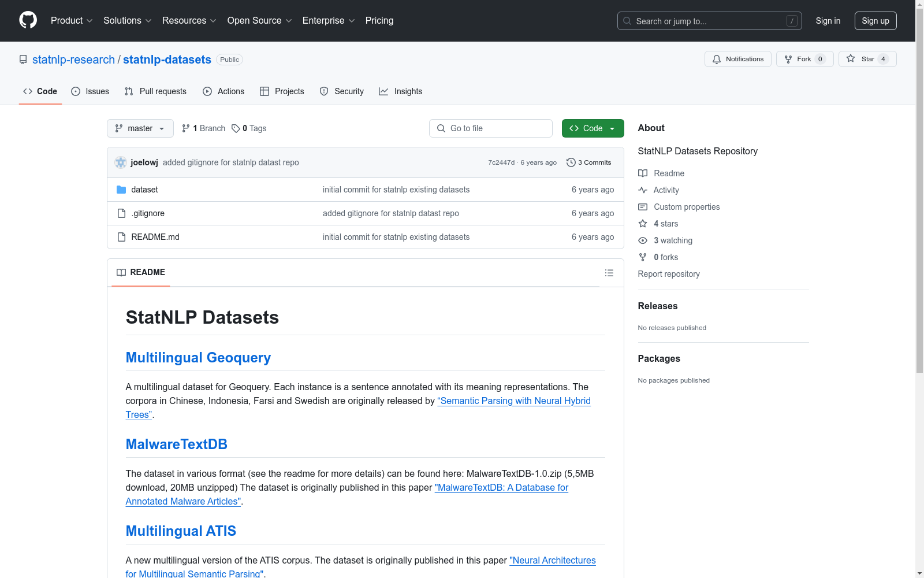Open the Projects tab

(x=282, y=91)
